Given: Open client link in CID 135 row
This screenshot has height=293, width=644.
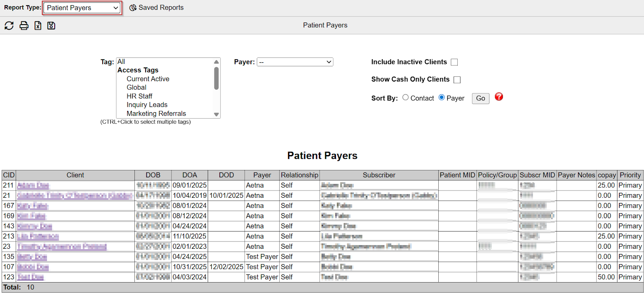Looking at the screenshot, I should (x=32, y=257).
